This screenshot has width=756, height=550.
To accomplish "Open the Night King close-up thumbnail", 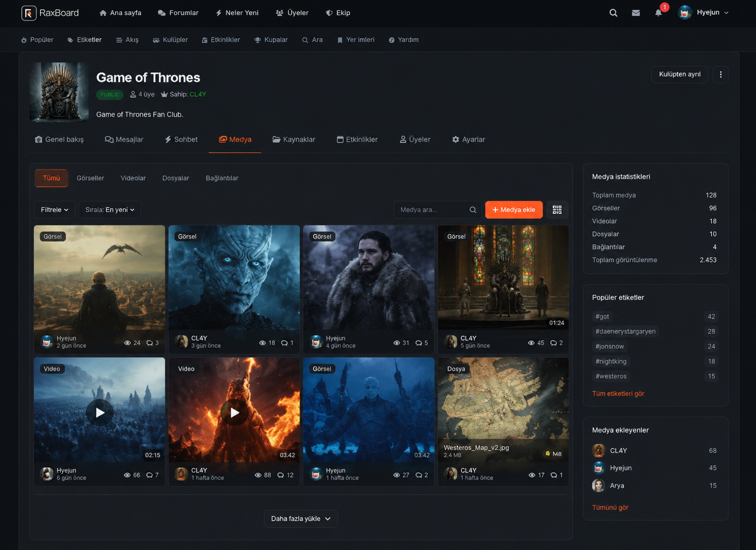I will click(234, 278).
